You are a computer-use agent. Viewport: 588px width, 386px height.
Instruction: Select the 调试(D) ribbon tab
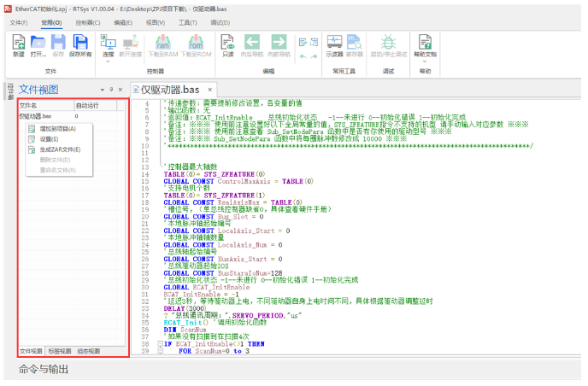220,23
